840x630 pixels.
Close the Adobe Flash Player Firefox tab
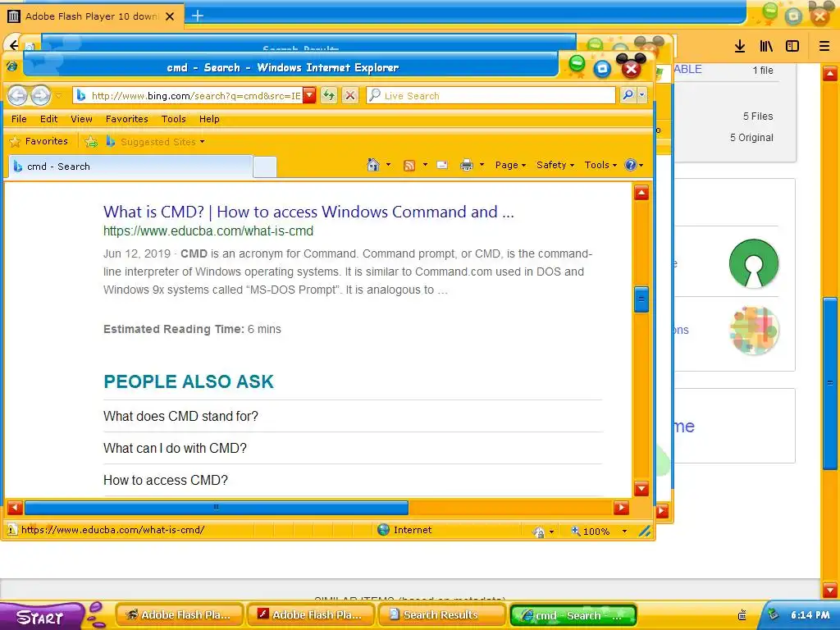click(x=170, y=16)
